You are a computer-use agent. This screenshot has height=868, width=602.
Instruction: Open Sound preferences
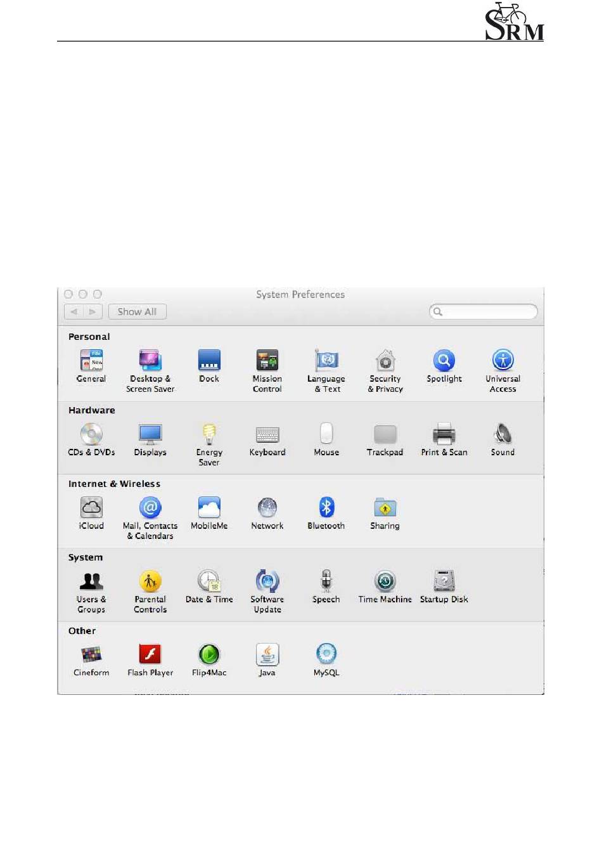click(503, 439)
